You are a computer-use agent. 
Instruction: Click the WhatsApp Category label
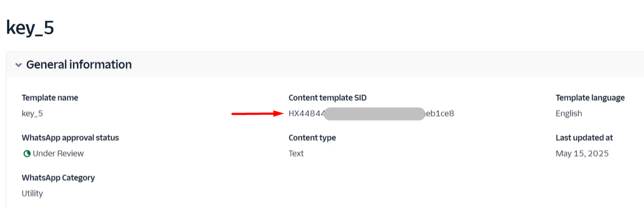[58, 178]
